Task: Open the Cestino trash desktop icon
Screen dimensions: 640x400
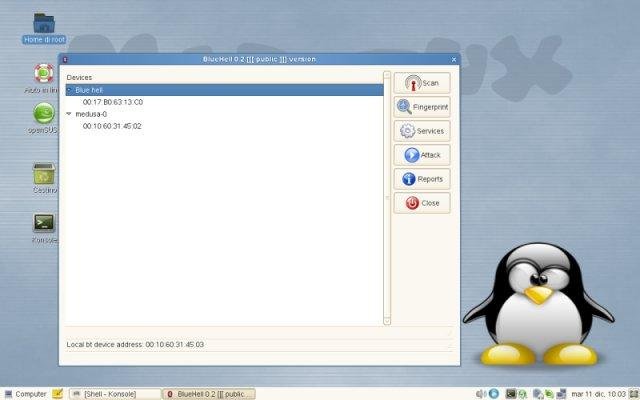Action: click(44, 174)
